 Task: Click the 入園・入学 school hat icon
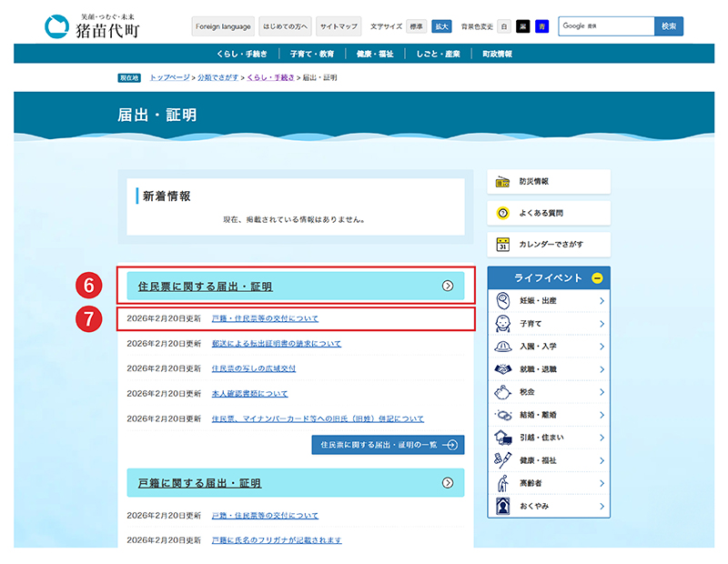tap(503, 347)
